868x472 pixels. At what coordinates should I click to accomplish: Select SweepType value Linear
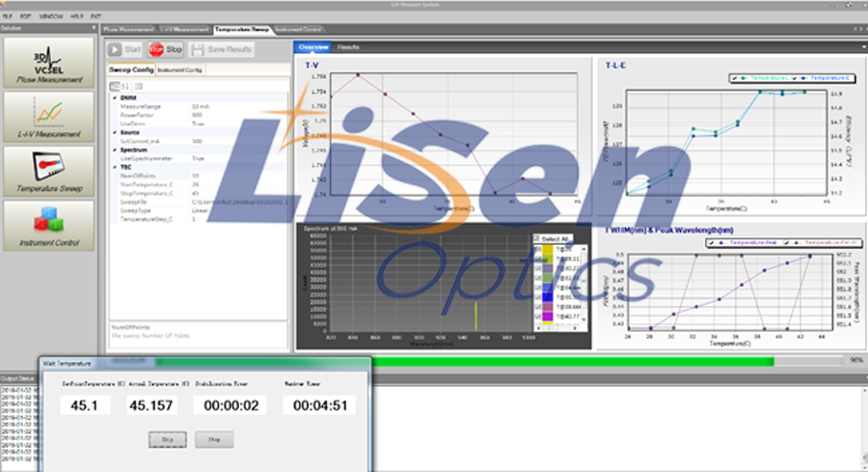pos(200,210)
